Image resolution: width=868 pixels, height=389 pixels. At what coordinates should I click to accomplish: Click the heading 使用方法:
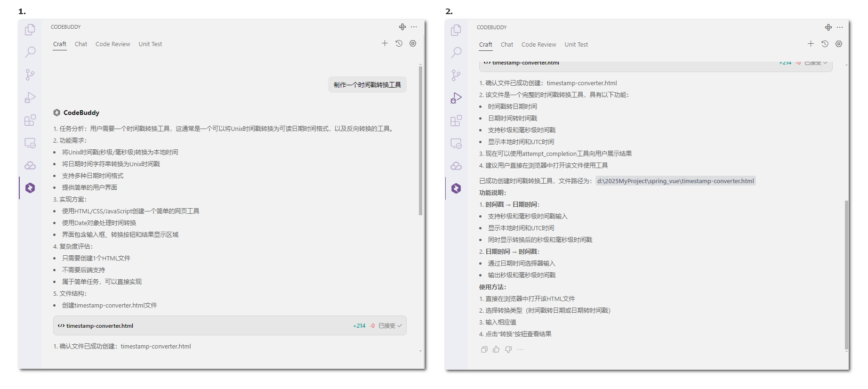493,287
